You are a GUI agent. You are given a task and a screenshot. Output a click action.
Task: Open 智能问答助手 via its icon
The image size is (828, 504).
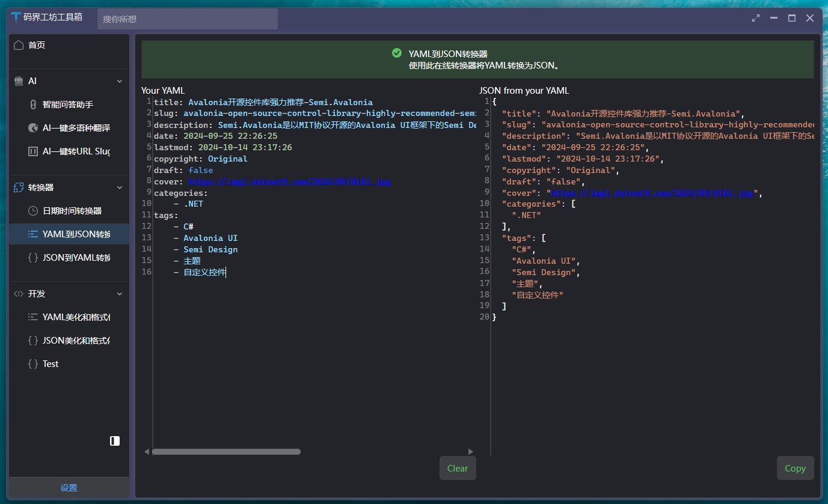33,105
